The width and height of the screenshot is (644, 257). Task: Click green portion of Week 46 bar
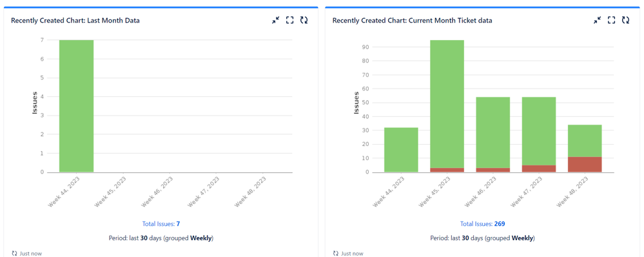pos(493,132)
